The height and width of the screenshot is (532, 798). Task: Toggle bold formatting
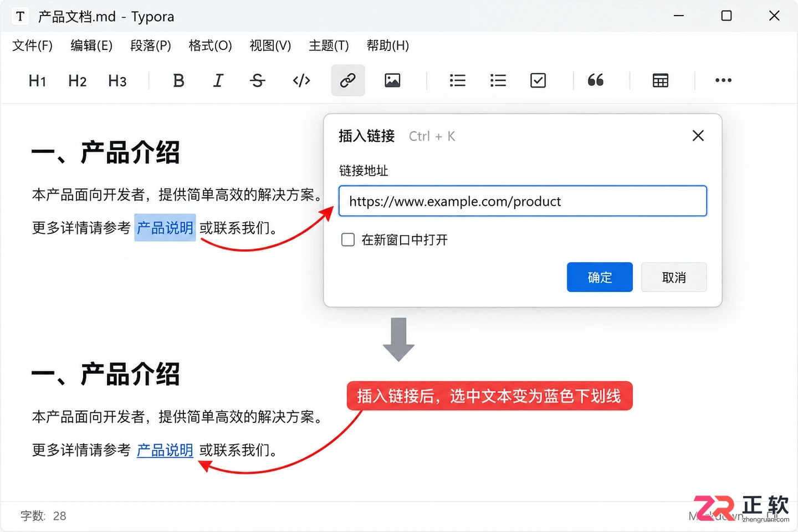178,81
